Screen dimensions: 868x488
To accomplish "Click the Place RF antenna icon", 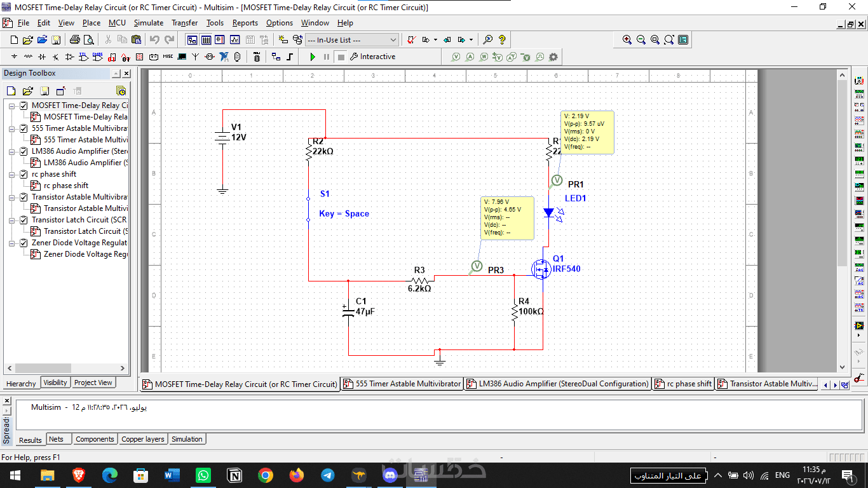I will [x=196, y=57].
